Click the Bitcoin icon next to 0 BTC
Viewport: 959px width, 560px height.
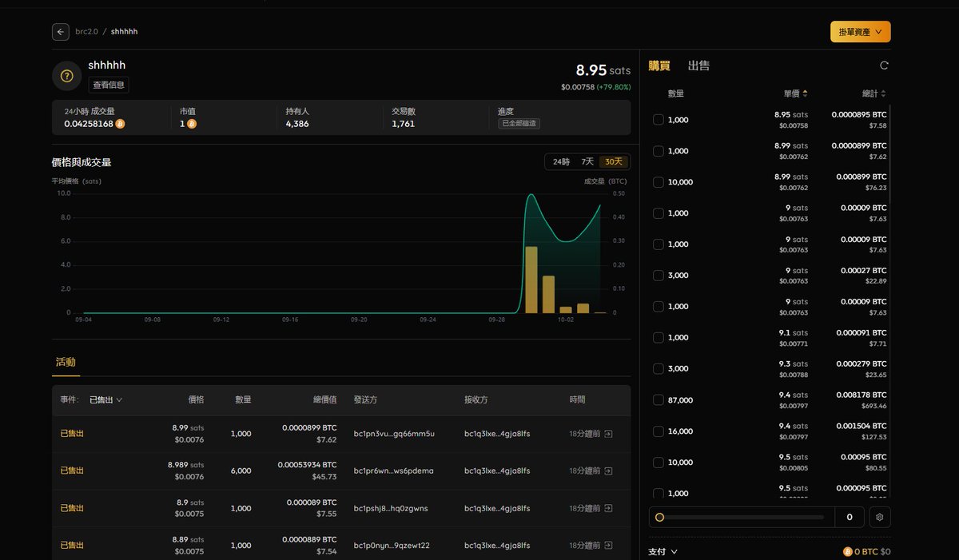point(848,551)
